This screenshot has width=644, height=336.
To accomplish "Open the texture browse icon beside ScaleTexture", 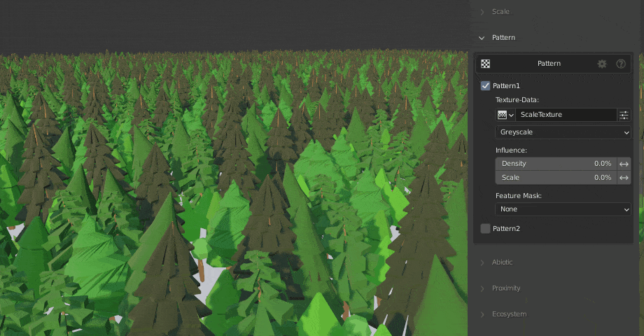I will (505, 115).
